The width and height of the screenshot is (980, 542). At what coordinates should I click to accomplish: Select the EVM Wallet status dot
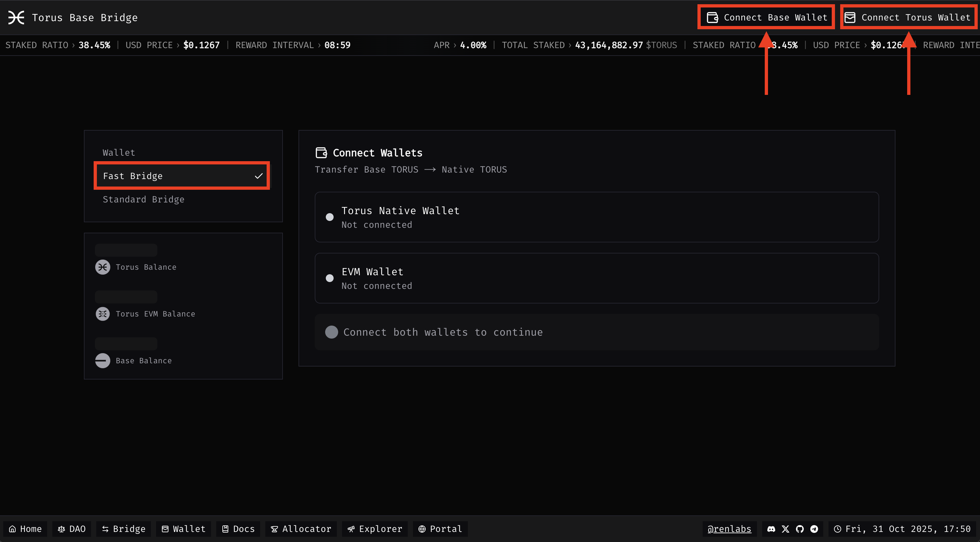tap(329, 278)
